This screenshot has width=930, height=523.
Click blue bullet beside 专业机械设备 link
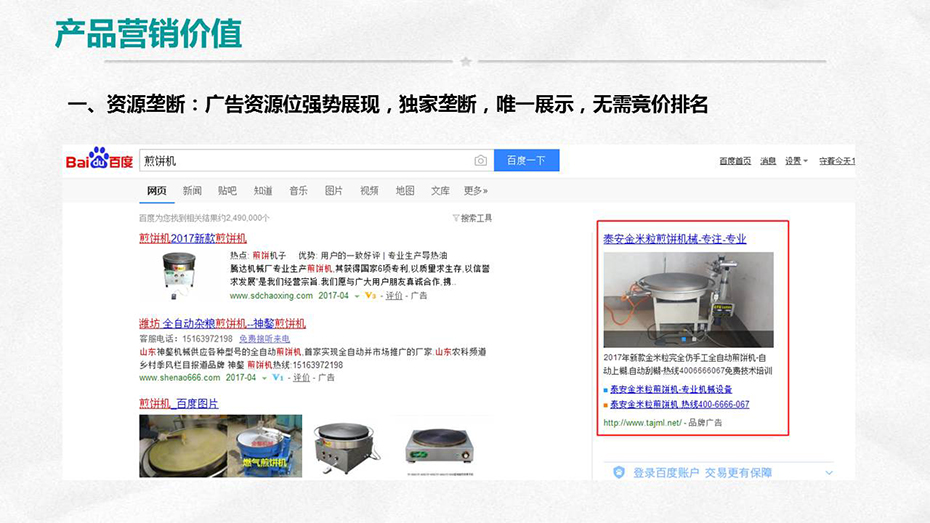606,390
